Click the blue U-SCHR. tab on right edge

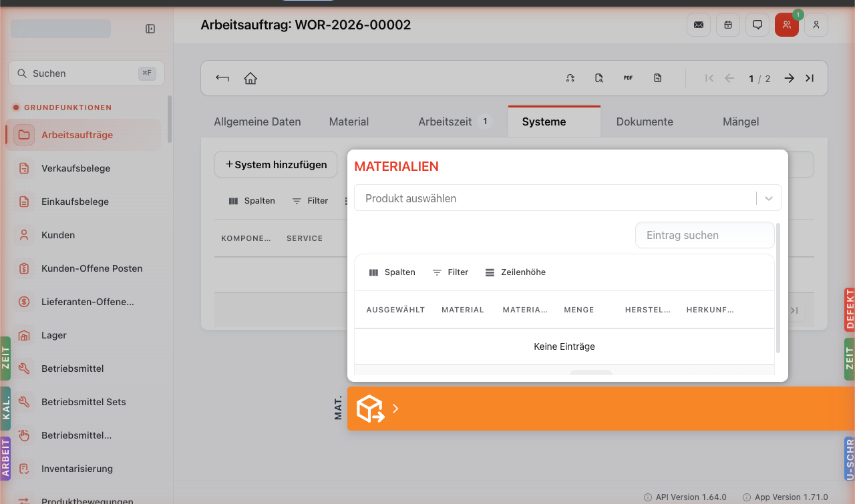pyautogui.click(x=850, y=459)
